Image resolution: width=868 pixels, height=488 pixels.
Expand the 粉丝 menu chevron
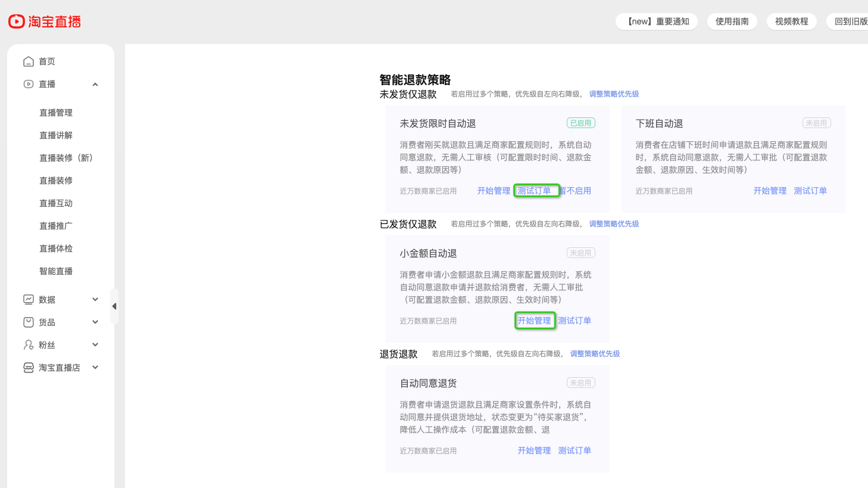point(95,345)
